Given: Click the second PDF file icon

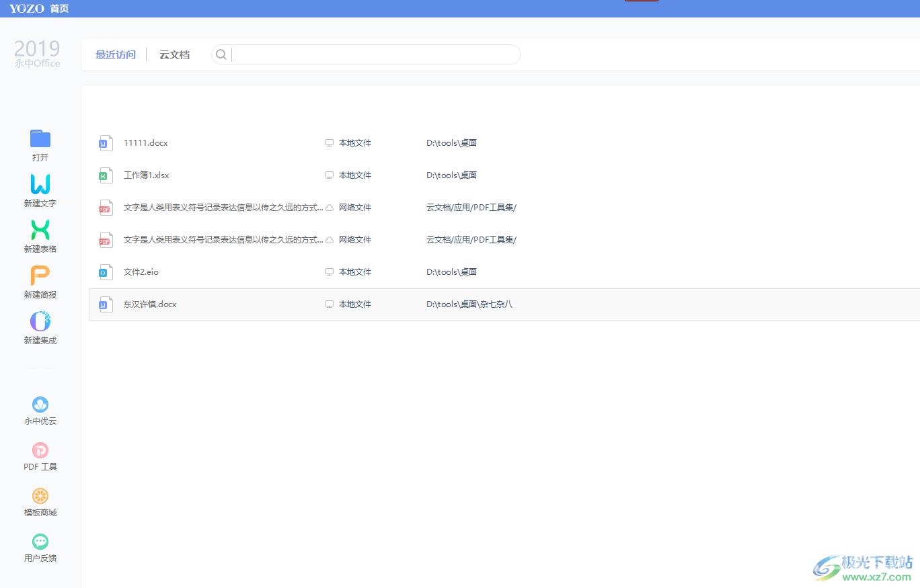Looking at the screenshot, I should click(106, 240).
